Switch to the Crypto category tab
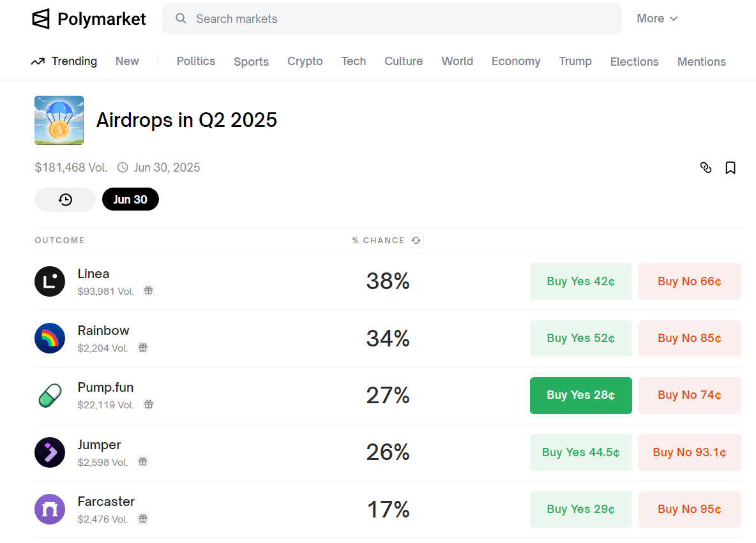The width and height of the screenshot is (756, 543). [305, 61]
